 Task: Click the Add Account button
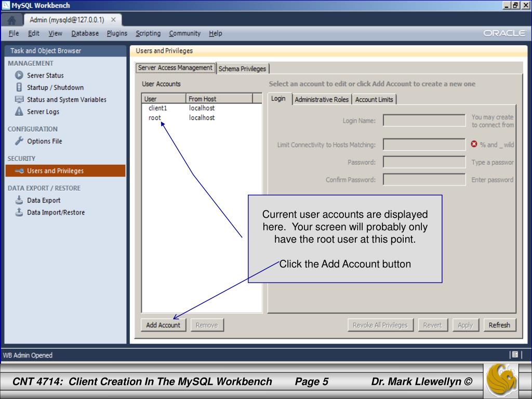pos(163,325)
